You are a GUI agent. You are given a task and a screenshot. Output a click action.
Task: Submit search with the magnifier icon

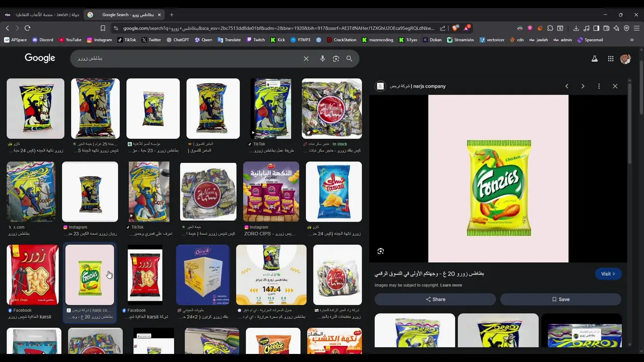point(349,59)
